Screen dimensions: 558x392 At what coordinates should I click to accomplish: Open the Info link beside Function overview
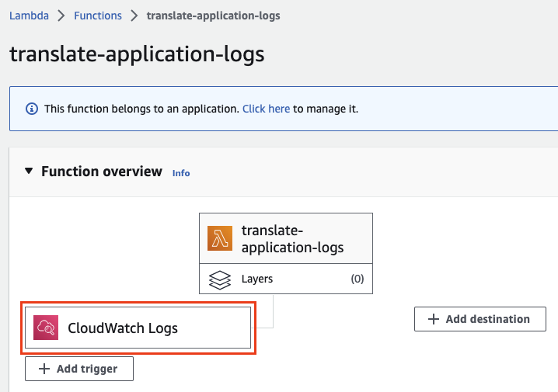click(x=181, y=173)
